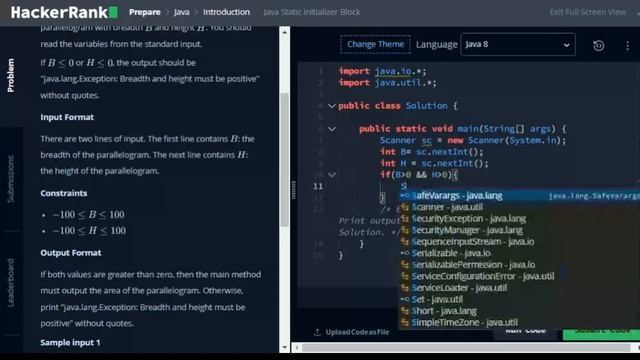This screenshot has height=360, width=640.
Task: Click the Constraints heading
Action: (x=64, y=193)
